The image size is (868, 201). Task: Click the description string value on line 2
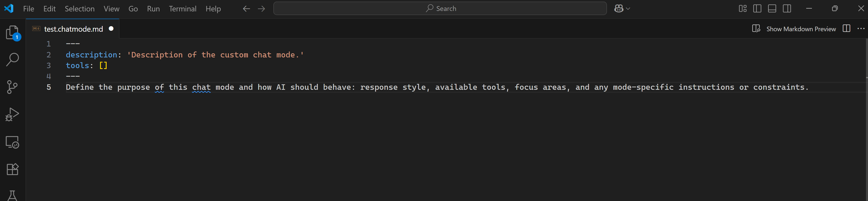pyautogui.click(x=215, y=55)
